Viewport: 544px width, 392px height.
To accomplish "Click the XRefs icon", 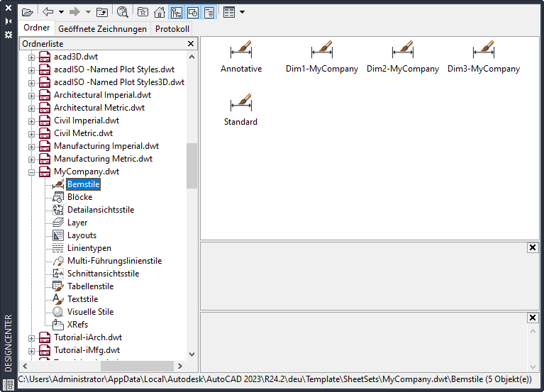I will point(58,325).
